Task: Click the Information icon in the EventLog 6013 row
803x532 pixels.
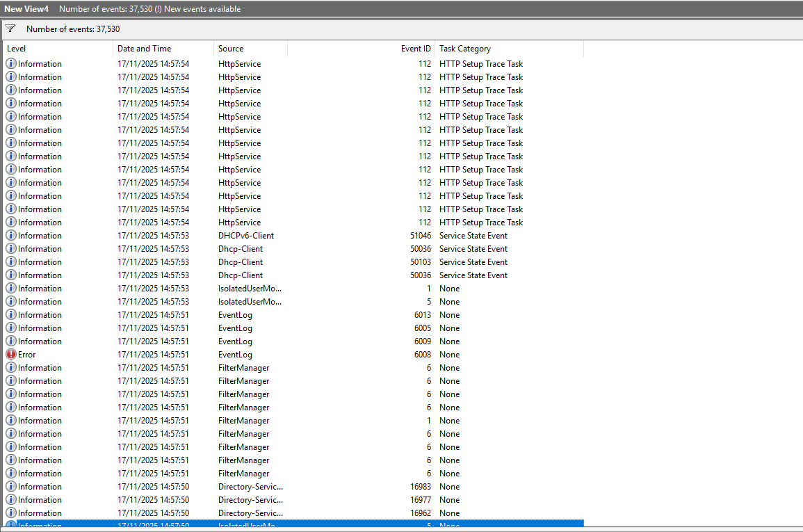Action: 10,315
